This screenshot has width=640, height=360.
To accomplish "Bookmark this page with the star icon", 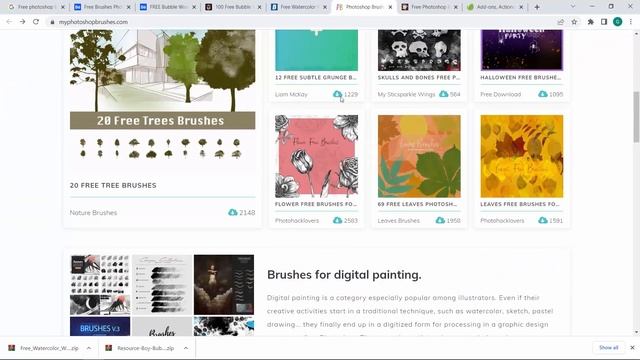I will 574,22.
